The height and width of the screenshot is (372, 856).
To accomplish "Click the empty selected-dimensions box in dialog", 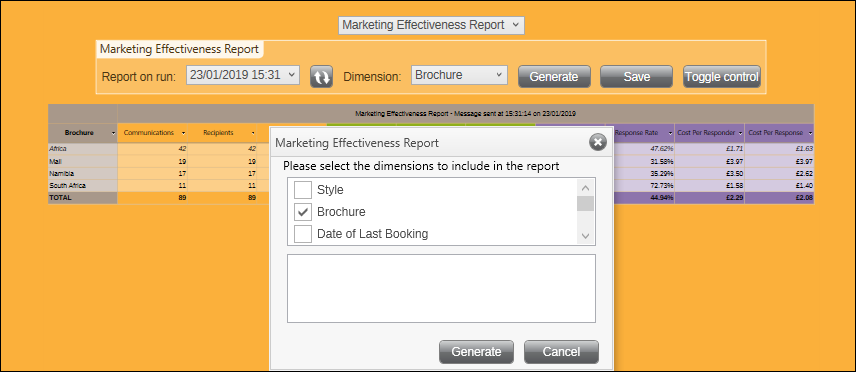I will tap(441, 288).
